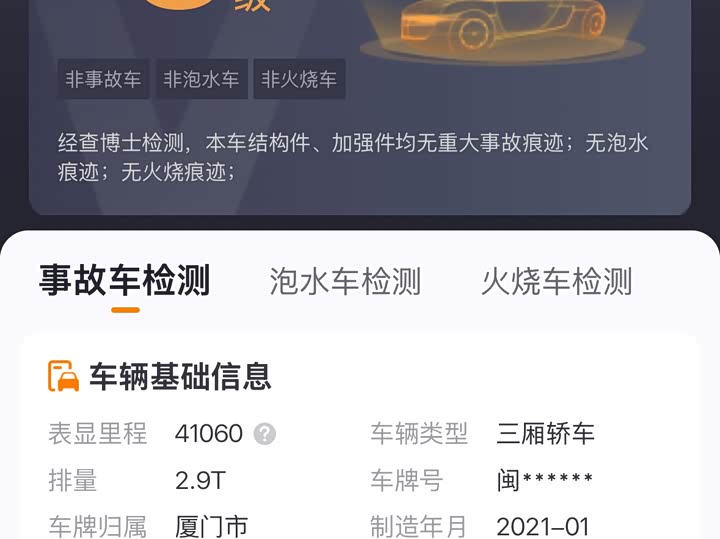Switch to 泡水车检测 tab

click(x=345, y=281)
